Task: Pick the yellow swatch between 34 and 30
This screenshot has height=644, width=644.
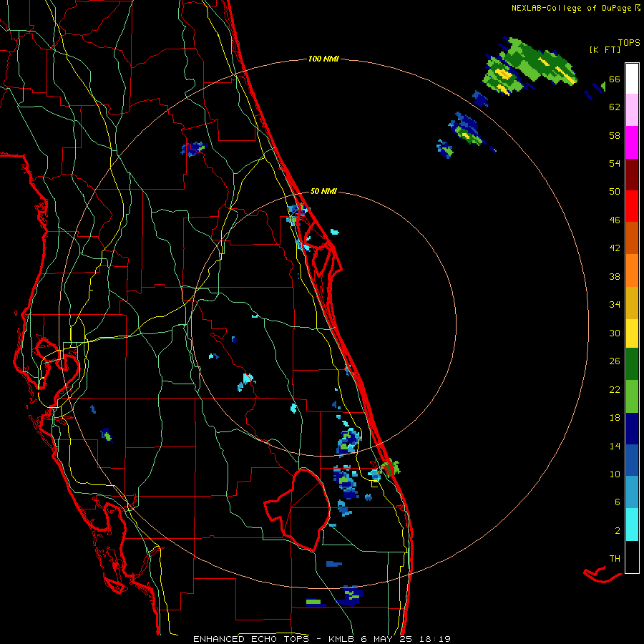Action: click(632, 333)
